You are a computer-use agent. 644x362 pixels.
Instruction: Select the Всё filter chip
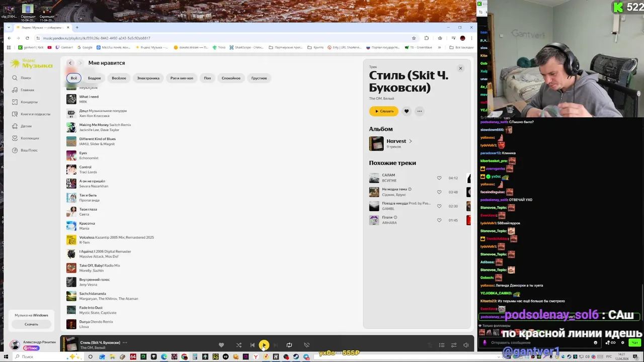click(73, 78)
